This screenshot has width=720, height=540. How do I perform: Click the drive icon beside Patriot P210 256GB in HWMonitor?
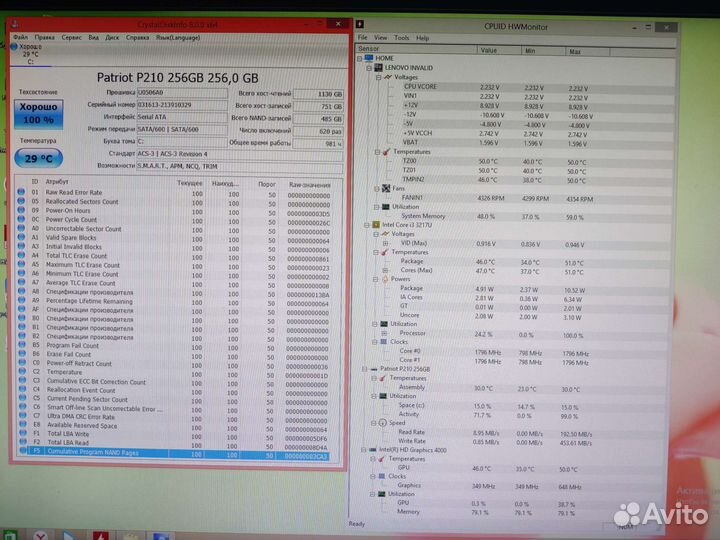tap(373, 369)
